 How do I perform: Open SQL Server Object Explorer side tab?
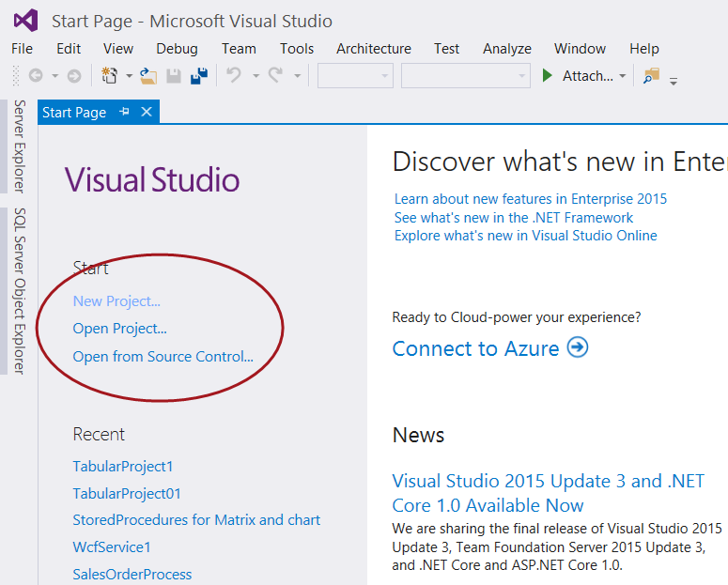point(19,291)
